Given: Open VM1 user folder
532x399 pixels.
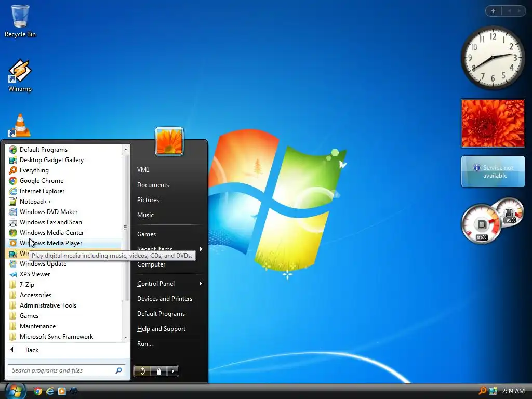Looking at the screenshot, I should [x=143, y=170].
